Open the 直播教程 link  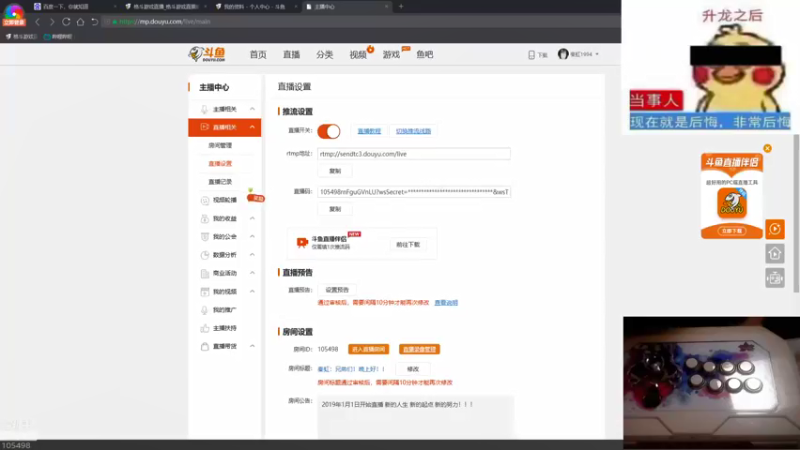pos(369,131)
